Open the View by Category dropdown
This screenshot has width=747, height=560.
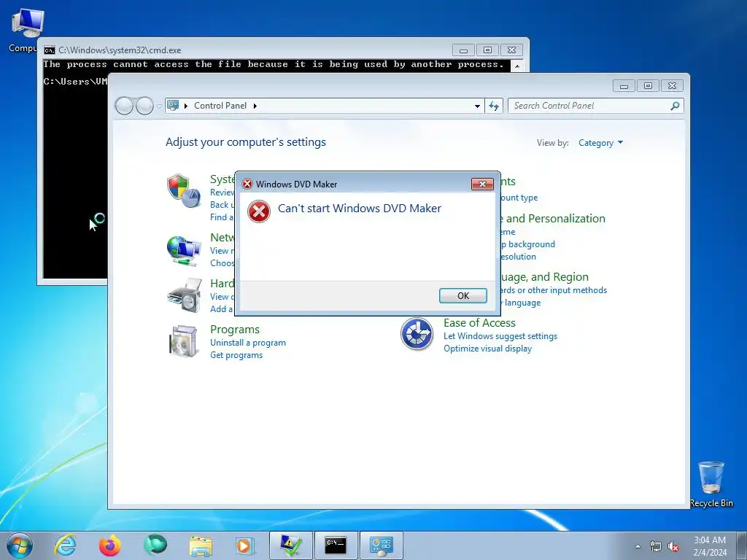click(600, 143)
